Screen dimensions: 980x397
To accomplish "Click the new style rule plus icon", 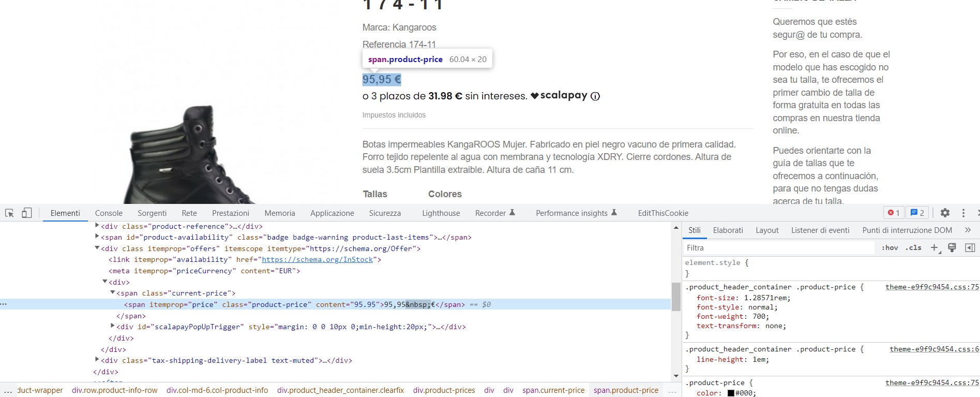I will click(935, 248).
